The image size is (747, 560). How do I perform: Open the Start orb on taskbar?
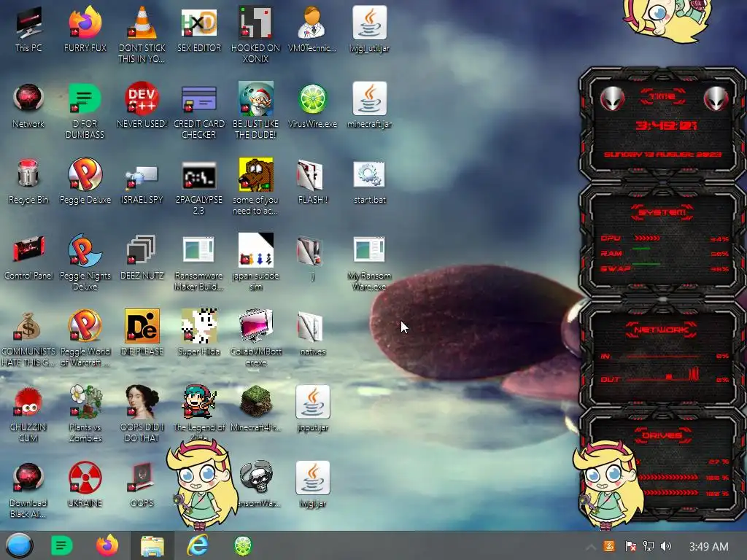click(x=19, y=545)
